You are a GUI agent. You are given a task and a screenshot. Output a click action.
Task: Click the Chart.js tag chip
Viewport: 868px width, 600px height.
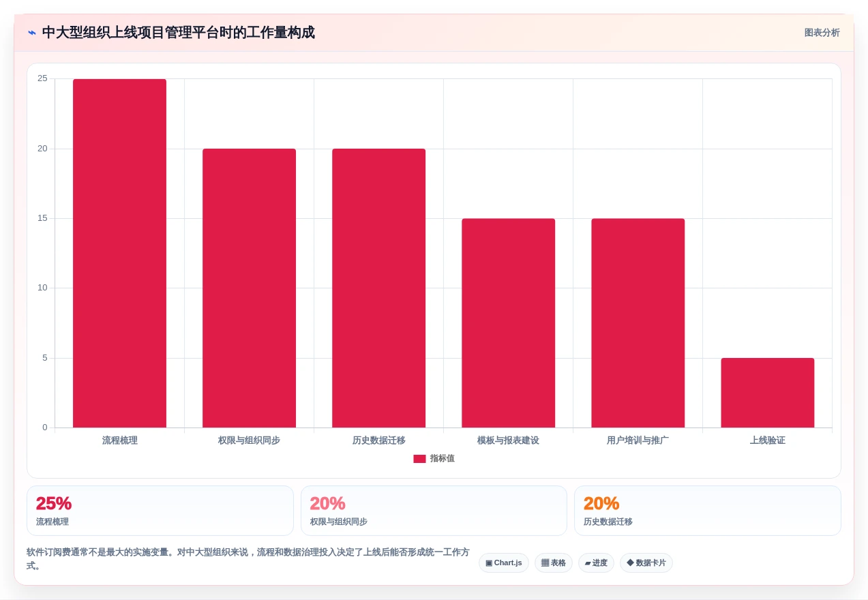coord(503,563)
